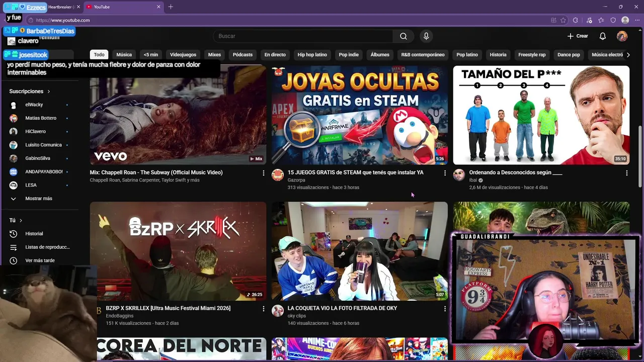Open HiClavero subscription channel
The width and height of the screenshot is (644, 362).
39,132
